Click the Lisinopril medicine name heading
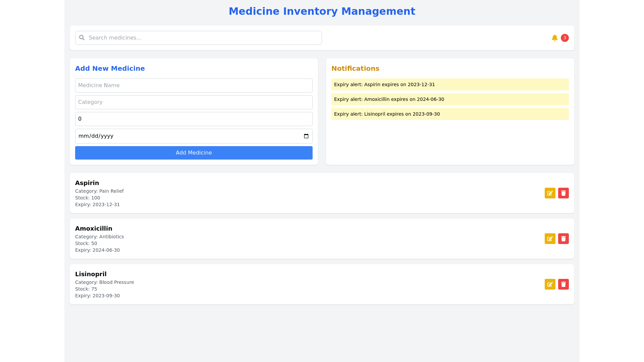This screenshot has height=362, width=644. (x=91, y=274)
